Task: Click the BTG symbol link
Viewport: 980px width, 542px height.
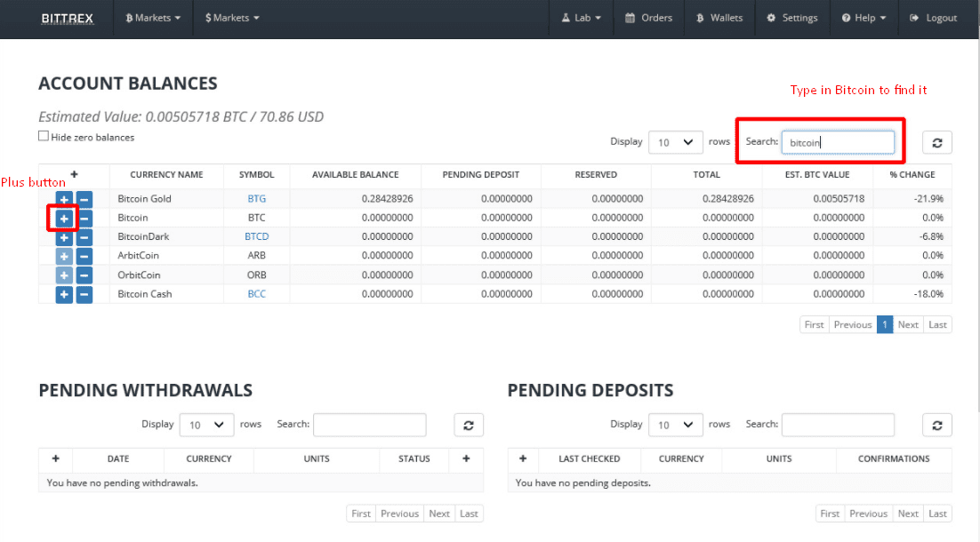Action: tap(256, 198)
